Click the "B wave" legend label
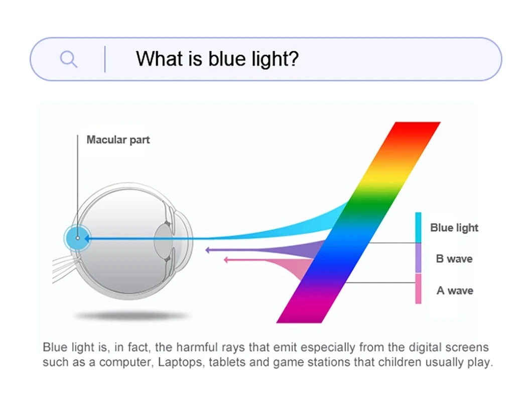 (454, 259)
